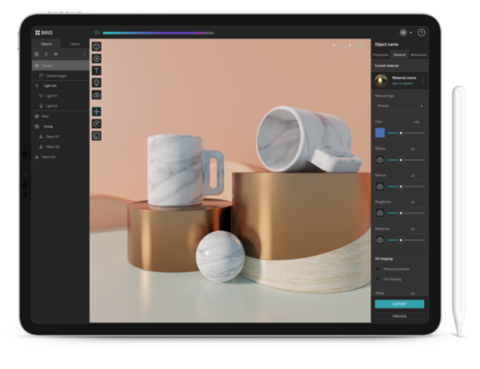Open the material three-dot options menu
The image size is (480, 369).
(x=423, y=81)
